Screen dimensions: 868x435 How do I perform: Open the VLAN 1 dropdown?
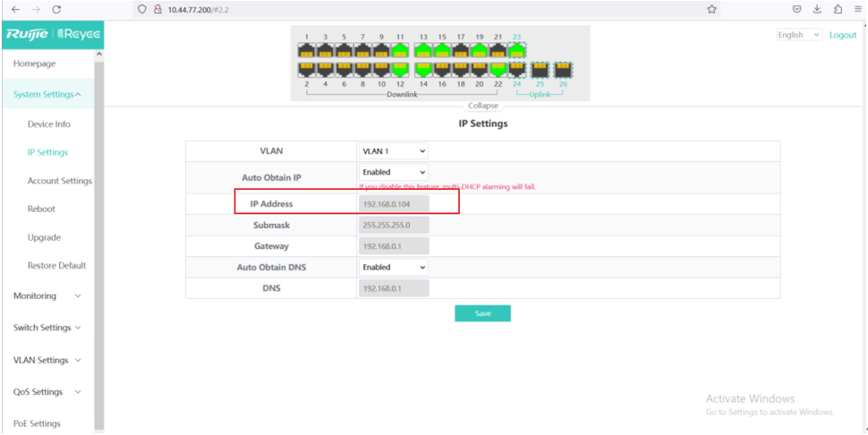[x=393, y=151]
